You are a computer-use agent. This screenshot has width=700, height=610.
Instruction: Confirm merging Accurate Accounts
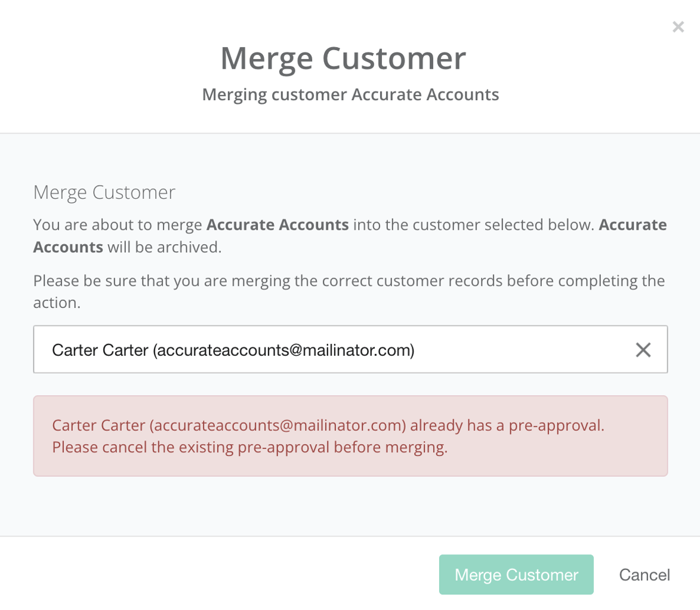[516, 575]
